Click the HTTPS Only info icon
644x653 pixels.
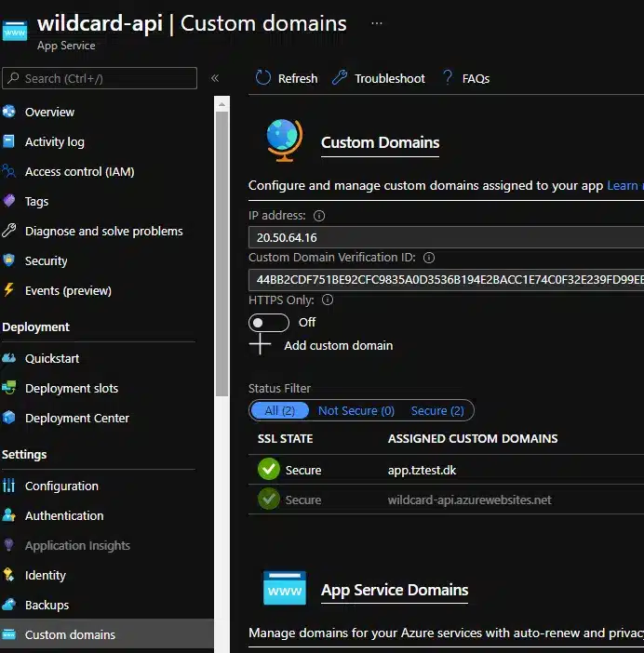tap(328, 300)
